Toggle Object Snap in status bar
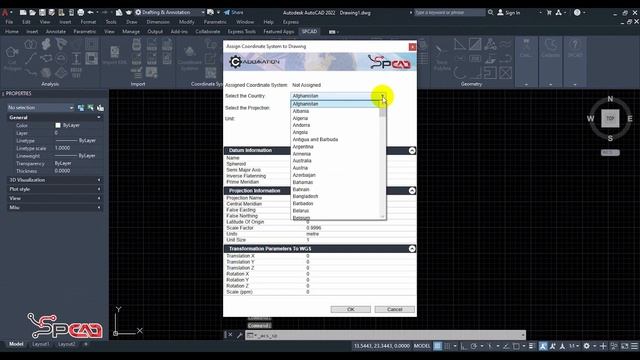 516,346
